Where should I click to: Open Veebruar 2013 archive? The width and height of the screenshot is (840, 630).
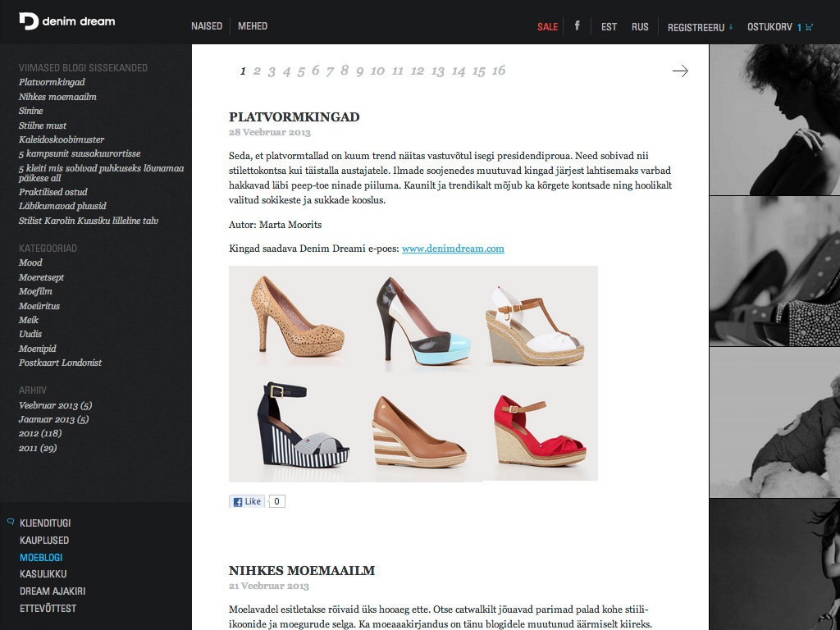[x=55, y=405]
